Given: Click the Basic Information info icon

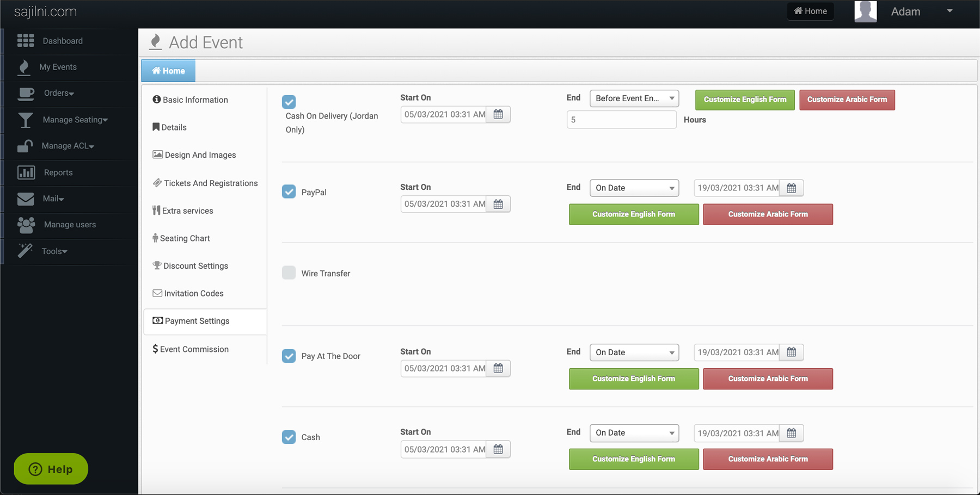Looking at the screenshot, I should pos(157,99).
